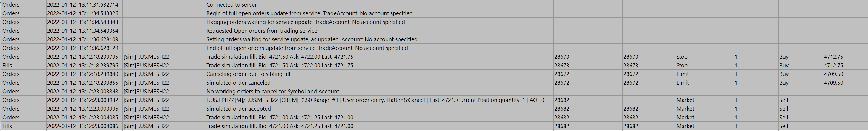Image resolution: width=868 pixels, height=131 pixels.
Task: Click the timestamp 13:11:36.628109 cell
Action: coord(82,39)
